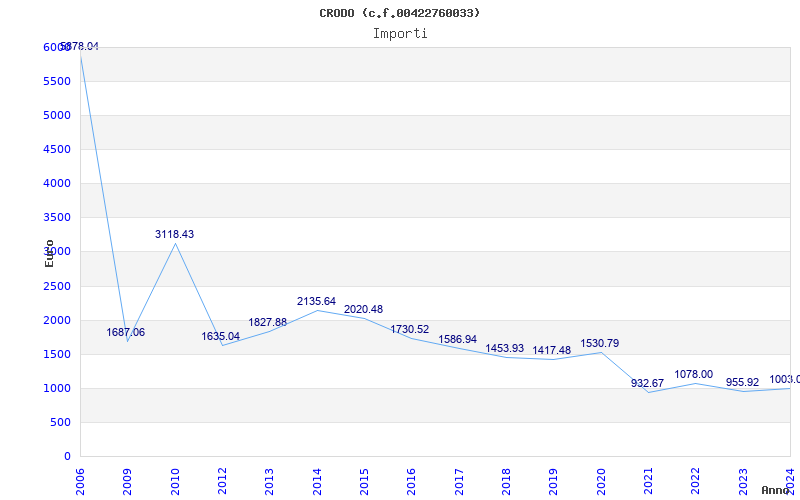Click y-axis value 500
Screen dimensions: 800x500
click(60, 422)
